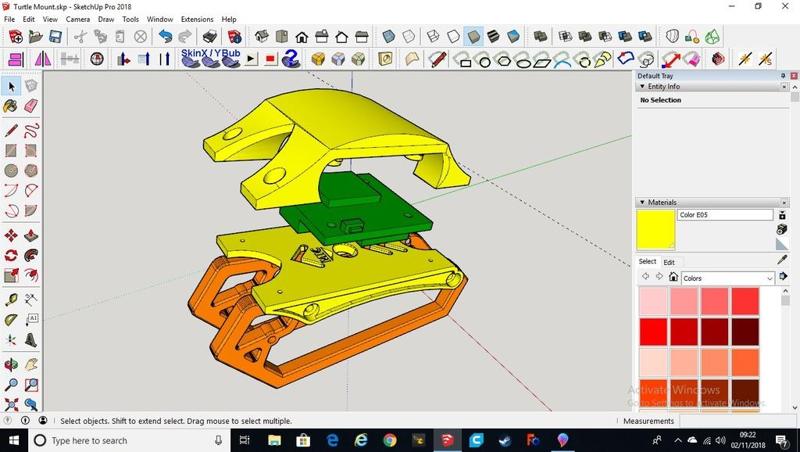The height and width of the screenshot is (452, 800).
Task: Pick the Sample Paint eyedropper
Action: 782,260
